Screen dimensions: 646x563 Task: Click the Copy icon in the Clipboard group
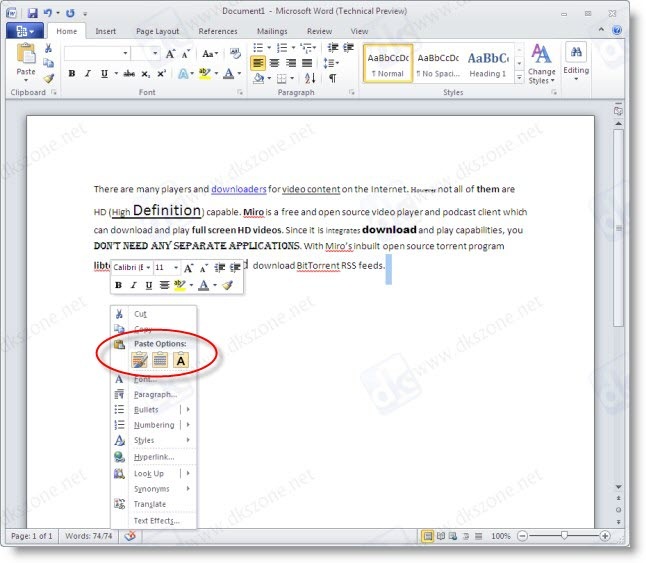point(48,63)
